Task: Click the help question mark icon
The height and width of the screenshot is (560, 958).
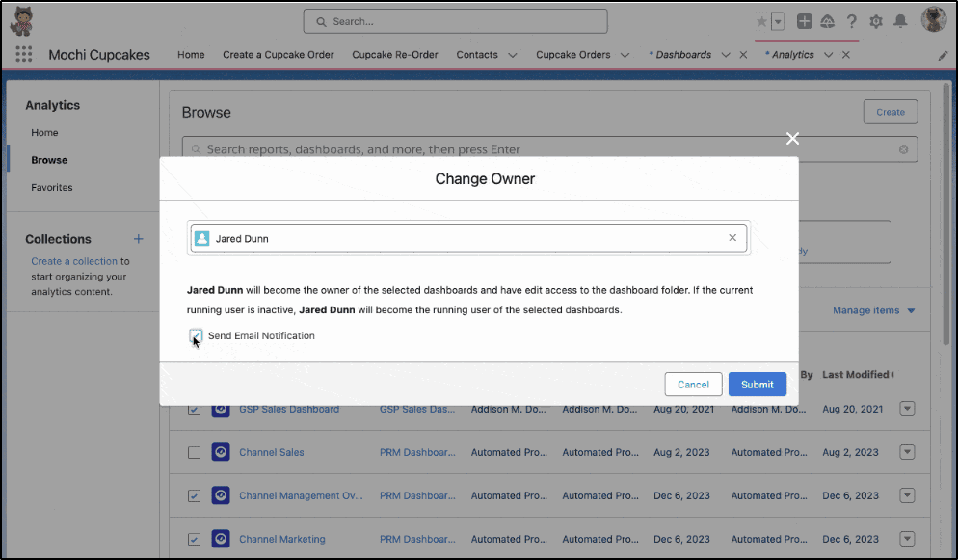Action: (x=852, y=22)
